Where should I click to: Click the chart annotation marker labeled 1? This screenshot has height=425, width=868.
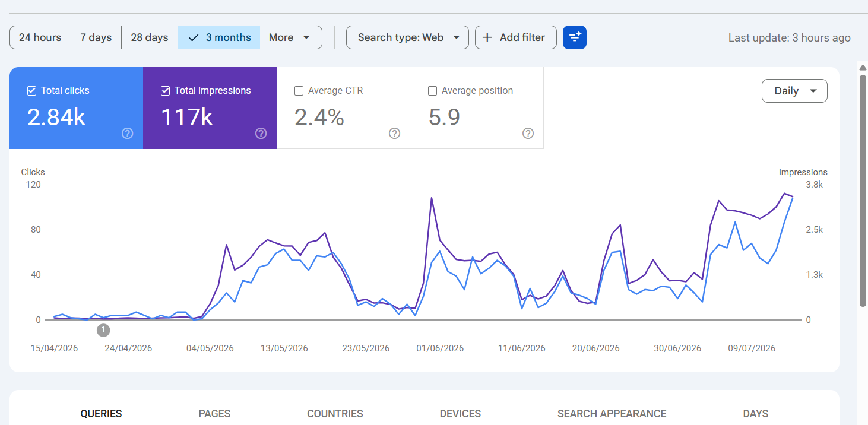(103, 330)
